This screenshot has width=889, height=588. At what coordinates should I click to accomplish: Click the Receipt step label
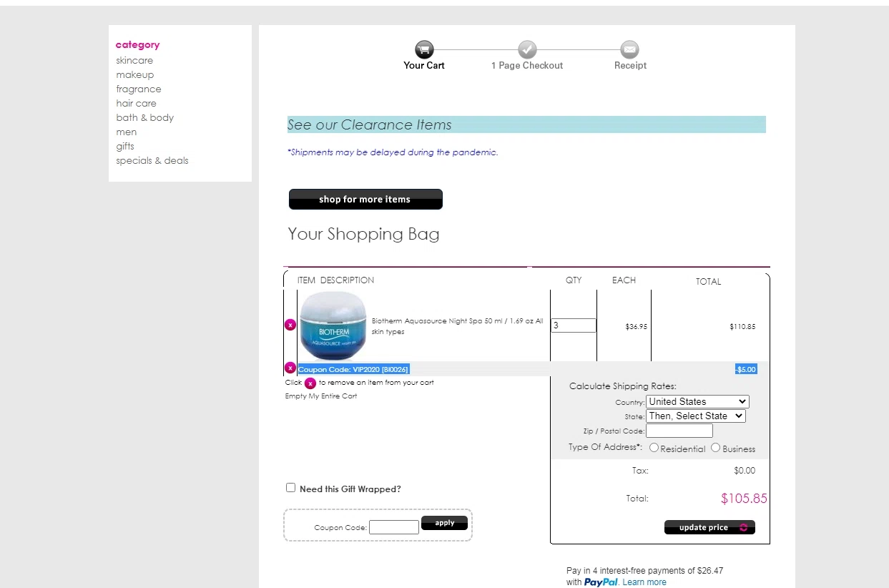coord(630,65)
